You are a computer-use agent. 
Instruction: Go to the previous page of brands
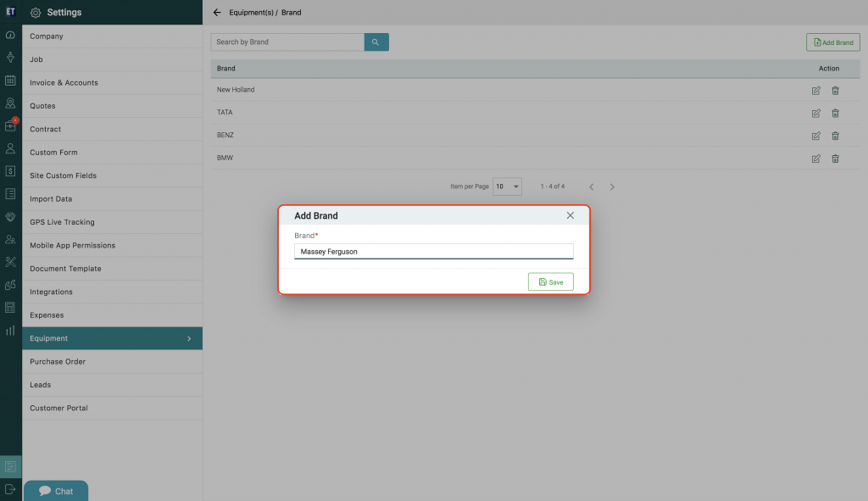click(x=591, y=187)
